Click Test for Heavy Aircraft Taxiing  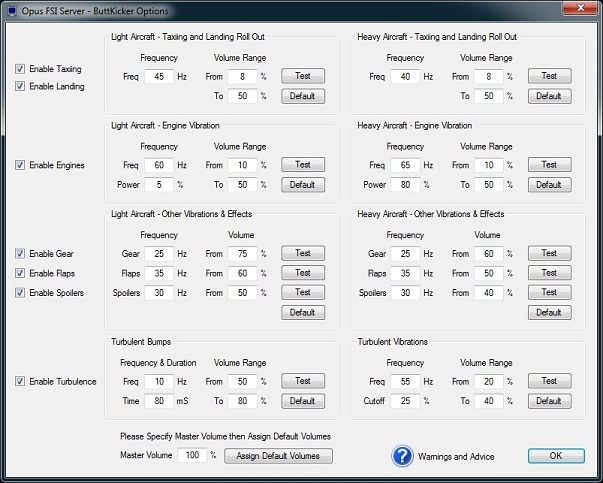click(549, 76)
